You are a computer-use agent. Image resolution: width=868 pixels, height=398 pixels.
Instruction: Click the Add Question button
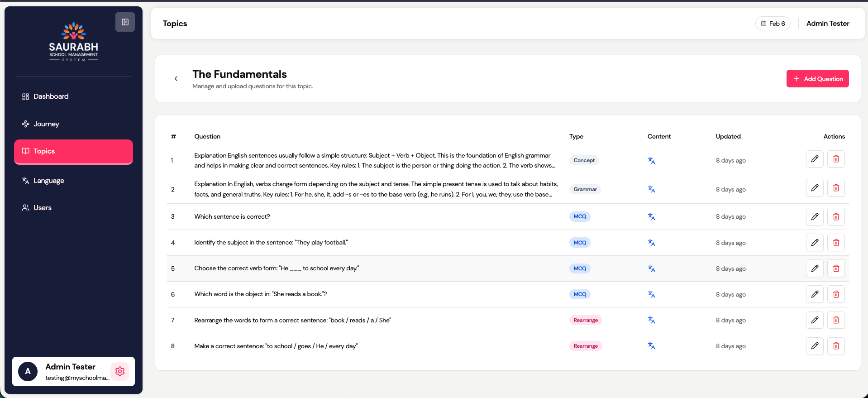pos(817,79)
